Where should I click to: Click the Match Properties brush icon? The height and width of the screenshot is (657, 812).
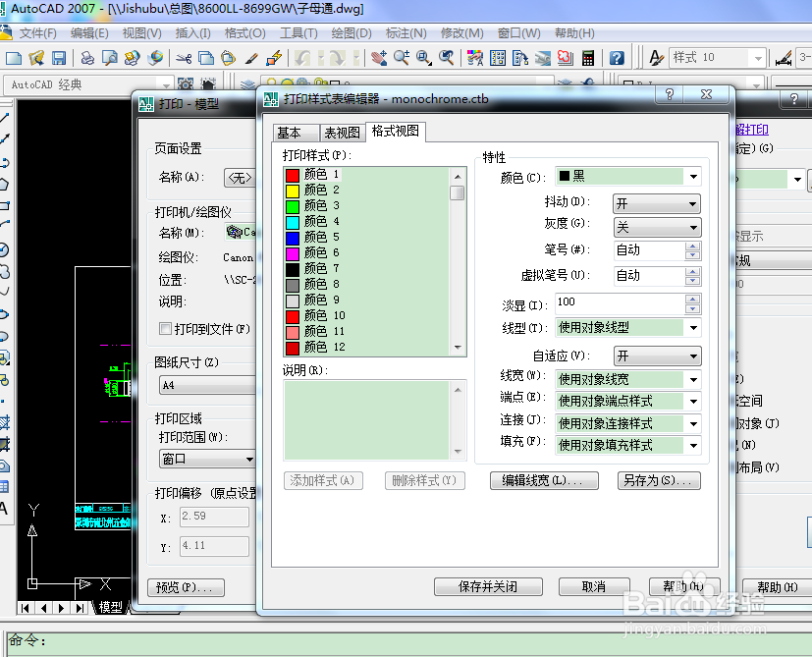click(x=251, y=58)
